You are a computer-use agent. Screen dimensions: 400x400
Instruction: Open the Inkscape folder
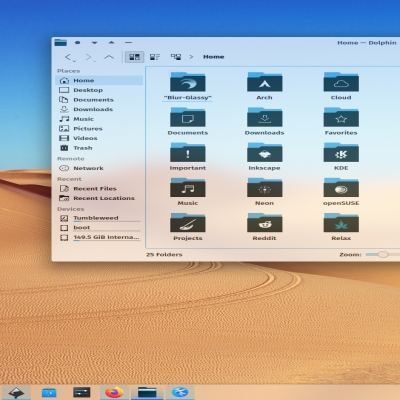coord(264,157)
